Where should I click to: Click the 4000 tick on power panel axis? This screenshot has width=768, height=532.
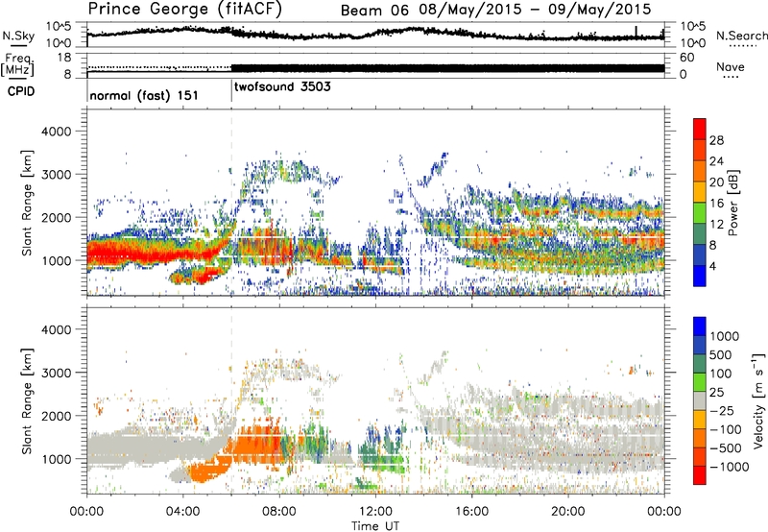pyautogui.click(x=57, y=132)
